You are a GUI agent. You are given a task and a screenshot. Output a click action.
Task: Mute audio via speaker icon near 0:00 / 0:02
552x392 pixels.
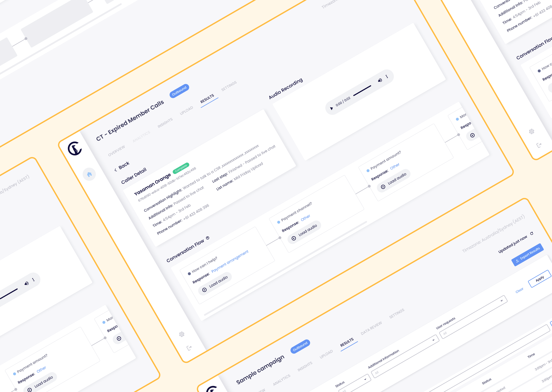(380, 80)
